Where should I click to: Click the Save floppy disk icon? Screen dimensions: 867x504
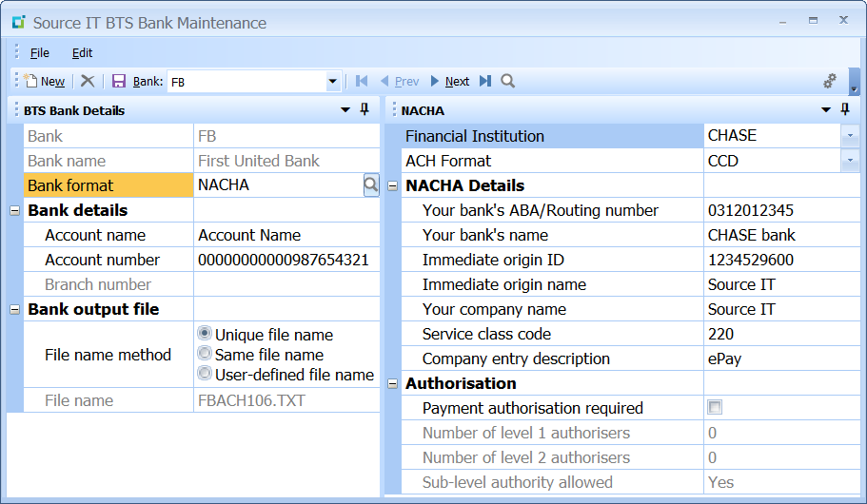119,82
